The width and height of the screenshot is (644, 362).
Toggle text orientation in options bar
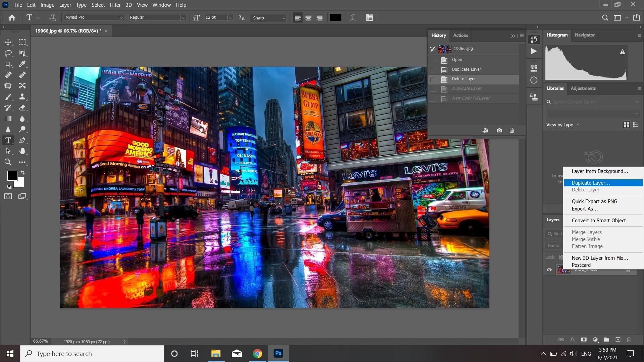52,17
